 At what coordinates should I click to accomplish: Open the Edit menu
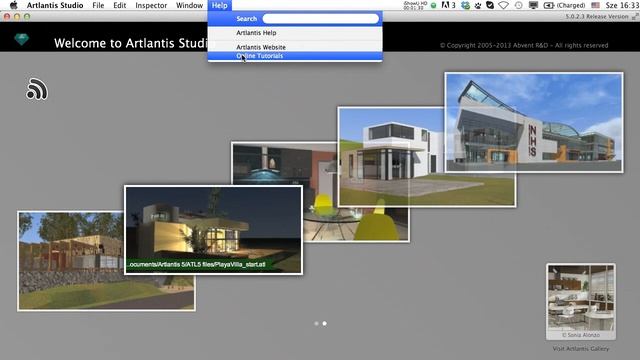[119, 5]
